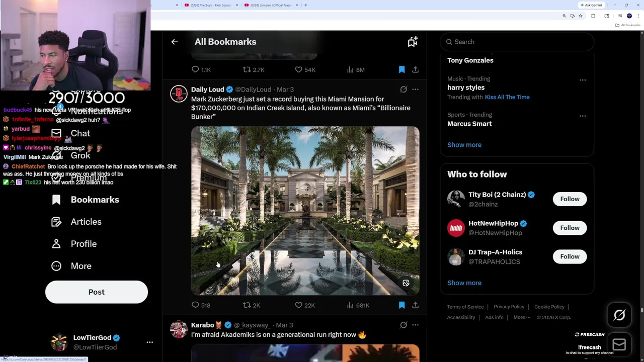Open HotNewHipHop profile avatar
This screenshot has width=644, height=362.
click(456, 228)
